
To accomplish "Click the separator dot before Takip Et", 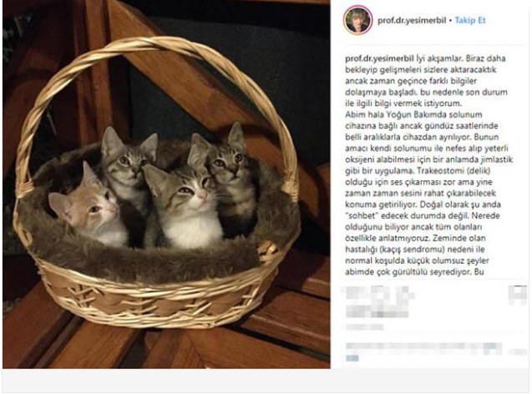I will point(451,21).
